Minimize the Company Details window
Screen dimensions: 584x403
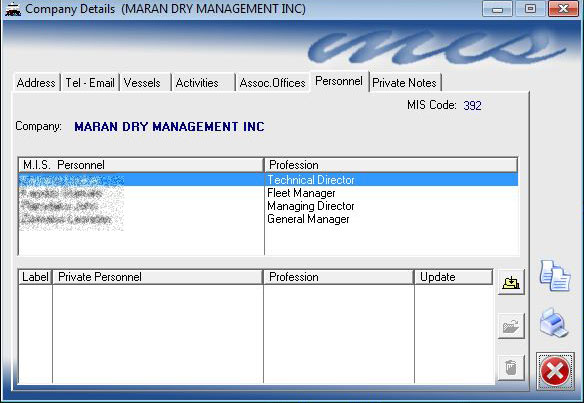pyautogui.click(x=497, y=9)
